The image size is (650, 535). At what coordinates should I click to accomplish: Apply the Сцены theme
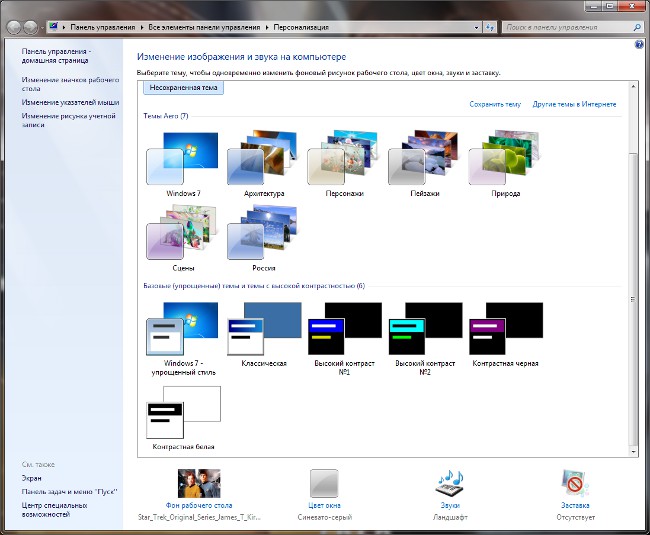183,238
